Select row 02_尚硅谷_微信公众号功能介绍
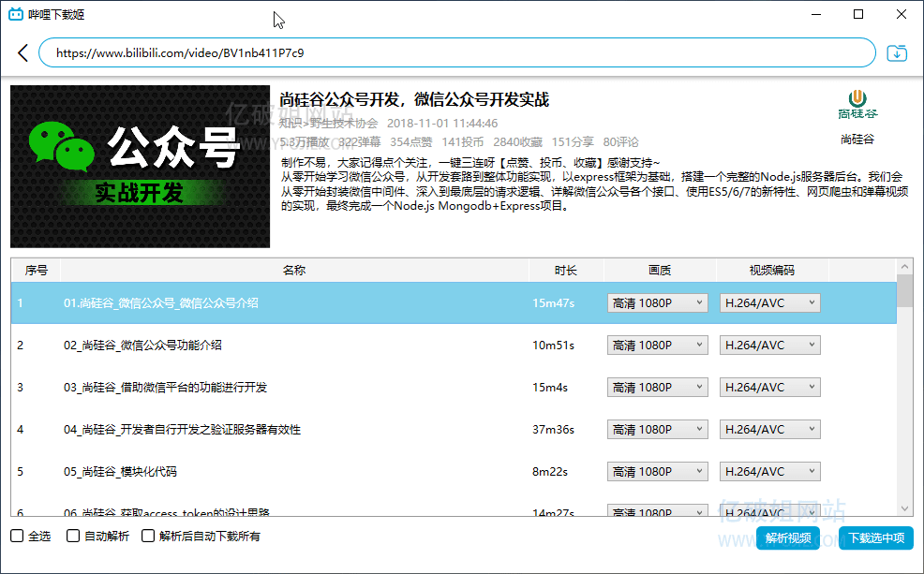 tap(454, 345)
